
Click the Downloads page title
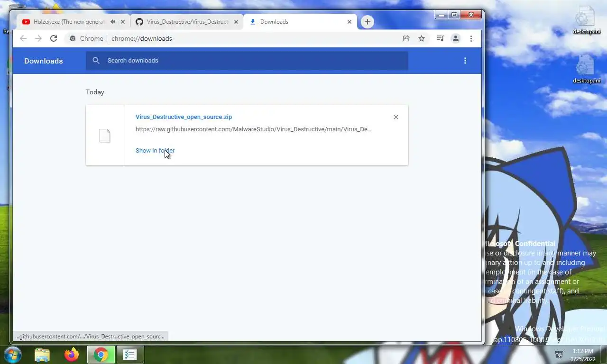pos(44,61)
